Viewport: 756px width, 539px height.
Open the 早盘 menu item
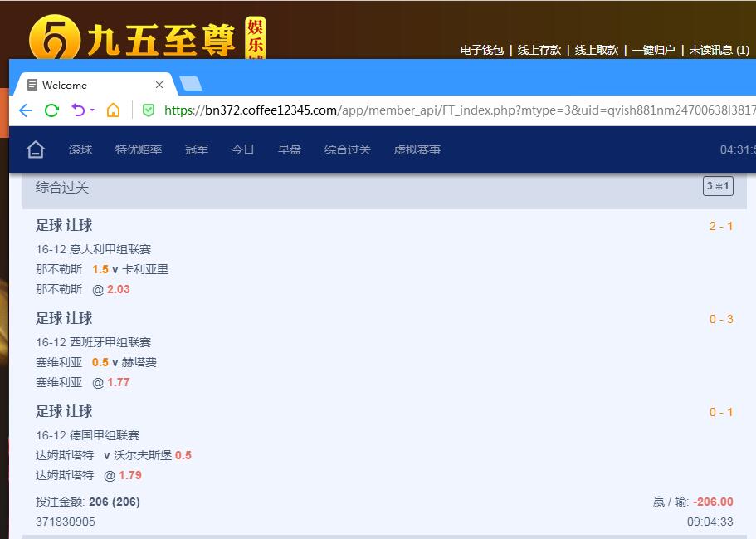(x=290, y=149)
